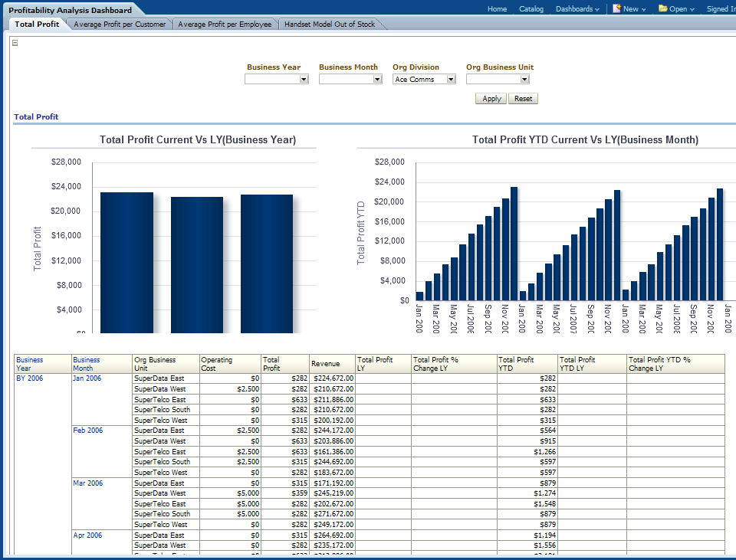736x560 pixels.
Task: Click the New document icon in header
Action: 616,8
